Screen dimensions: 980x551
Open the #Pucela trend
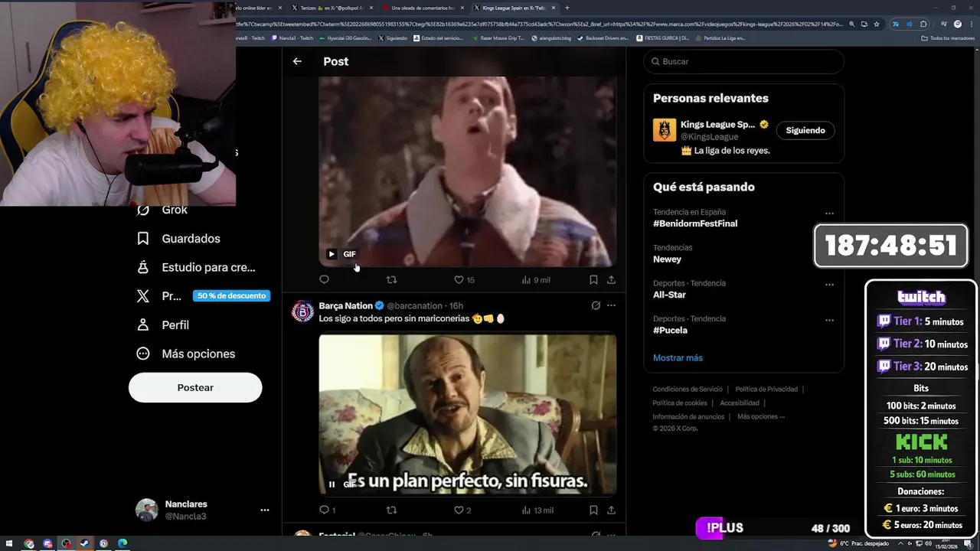(x=670, y=331)
